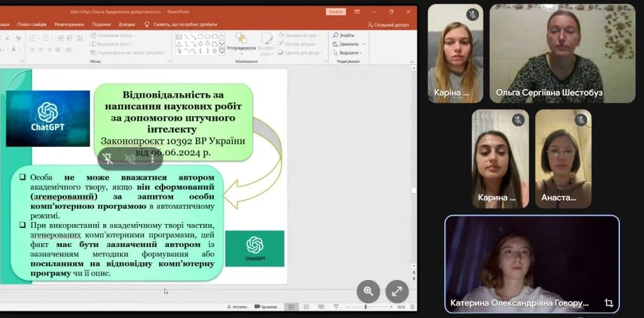The width and height of the screenshot is (644, 318).
Task: Click the Спільний доступ share button
Action: click(x=388, y=24)
